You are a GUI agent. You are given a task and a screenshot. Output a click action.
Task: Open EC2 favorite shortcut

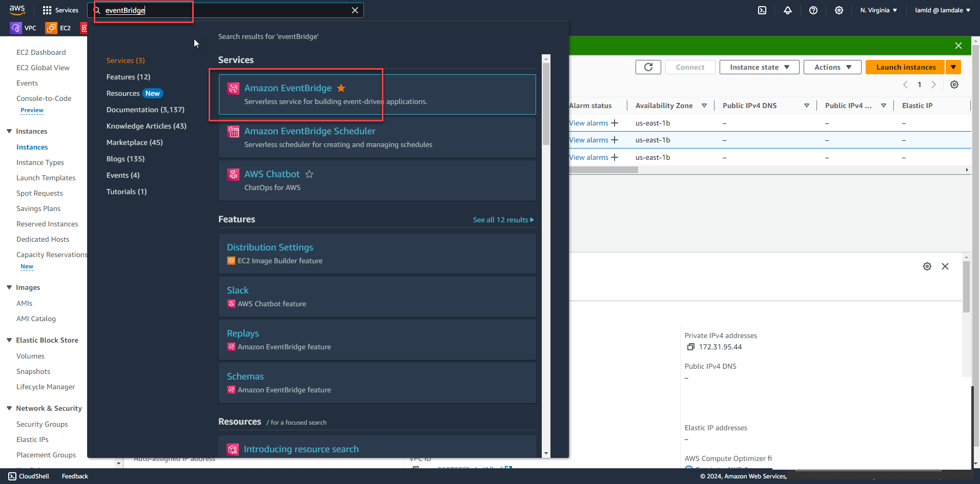tap(58, 28)
